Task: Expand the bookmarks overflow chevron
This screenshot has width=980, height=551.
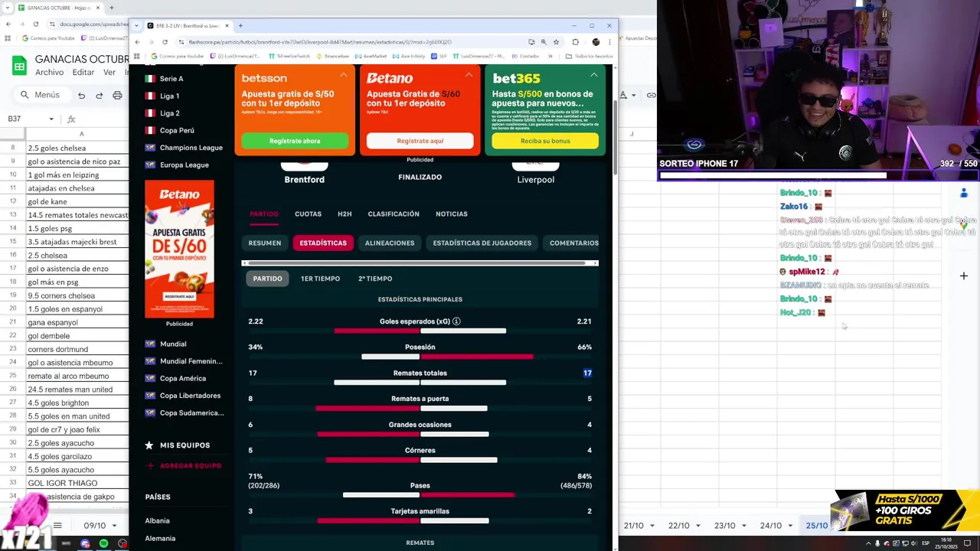Action: point(550,56)
